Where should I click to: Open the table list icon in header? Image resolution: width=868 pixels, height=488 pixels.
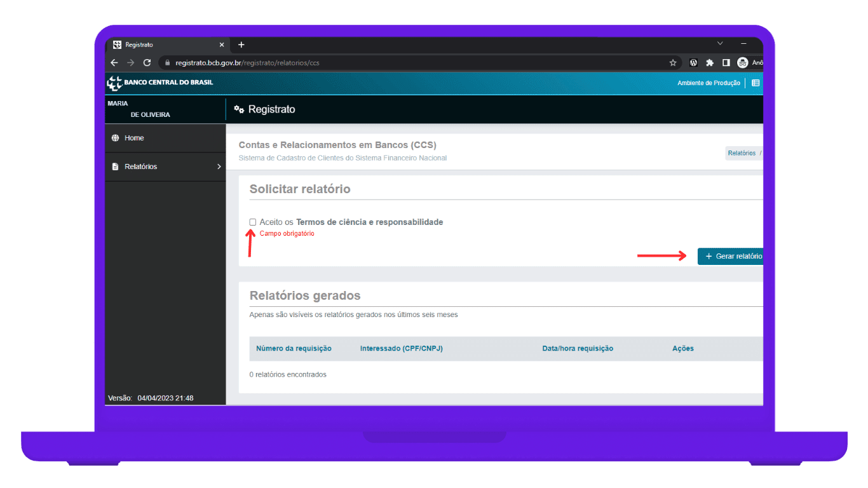tap(756, 83)
